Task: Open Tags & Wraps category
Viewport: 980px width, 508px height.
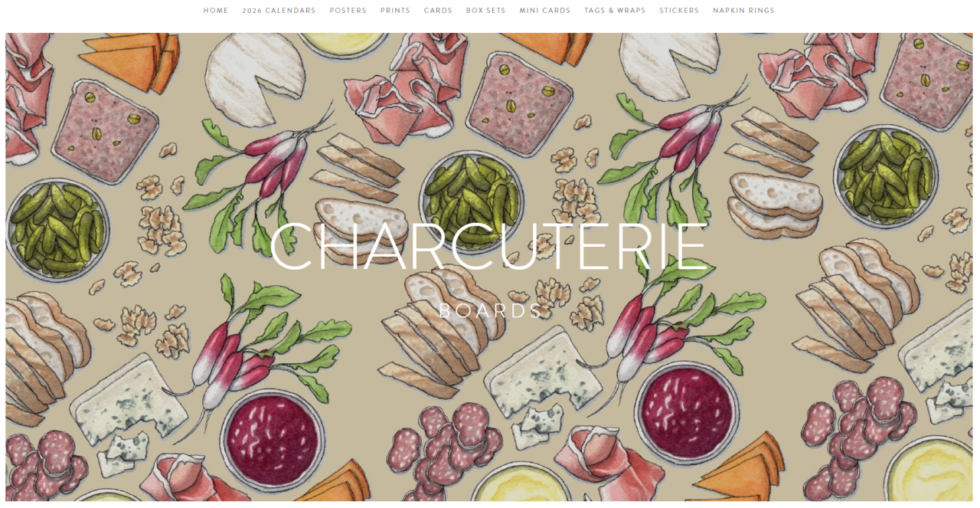Action: [x=615, y=11]
